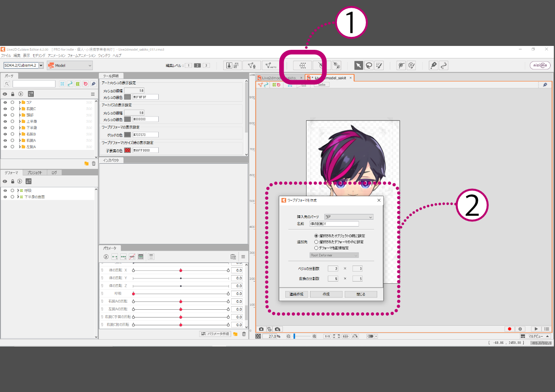555x392 pixels.
Task: Select radio デフォーマを直接指定
Action: pyautogui.click(x=316, y=248)
